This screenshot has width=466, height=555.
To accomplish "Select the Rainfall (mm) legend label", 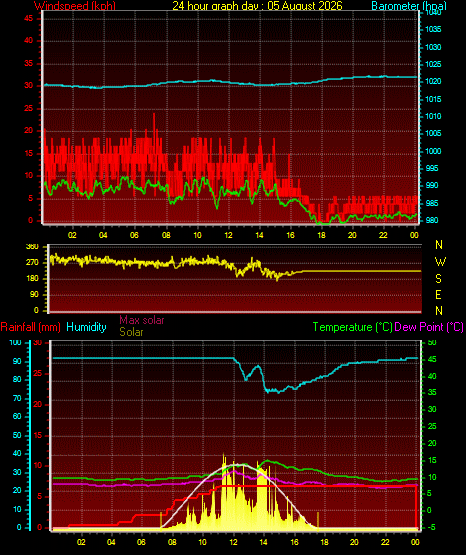I will pos(30,327).
